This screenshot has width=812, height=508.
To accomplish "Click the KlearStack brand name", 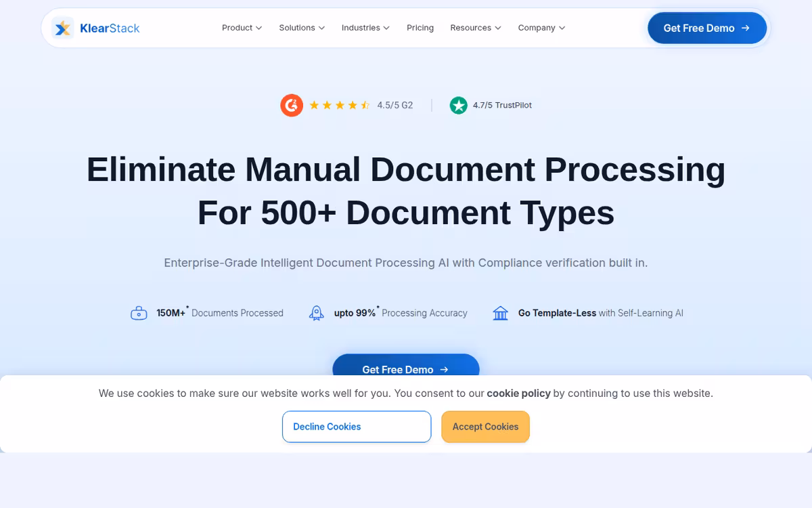I will coord(110,28).
